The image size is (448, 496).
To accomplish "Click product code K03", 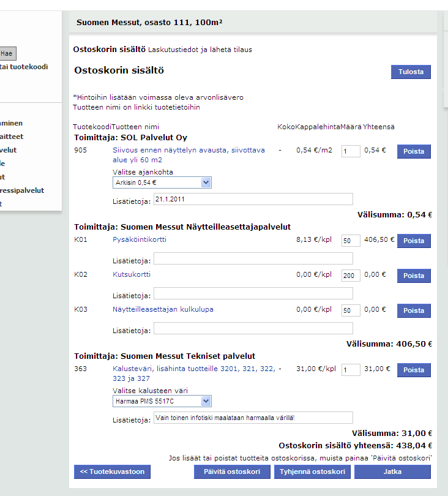I will click(81, 309).
